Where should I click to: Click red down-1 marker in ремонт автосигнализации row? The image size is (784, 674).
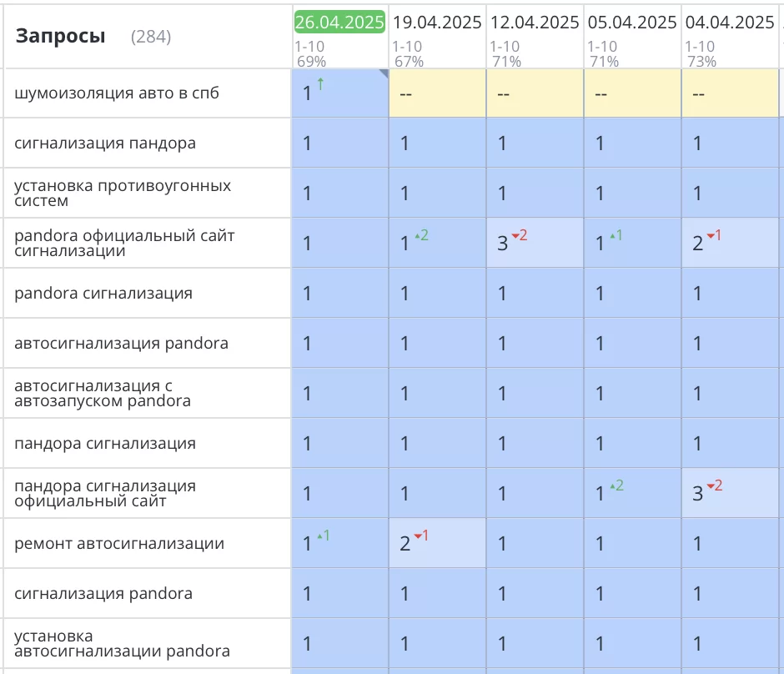(x=420, y=536)
